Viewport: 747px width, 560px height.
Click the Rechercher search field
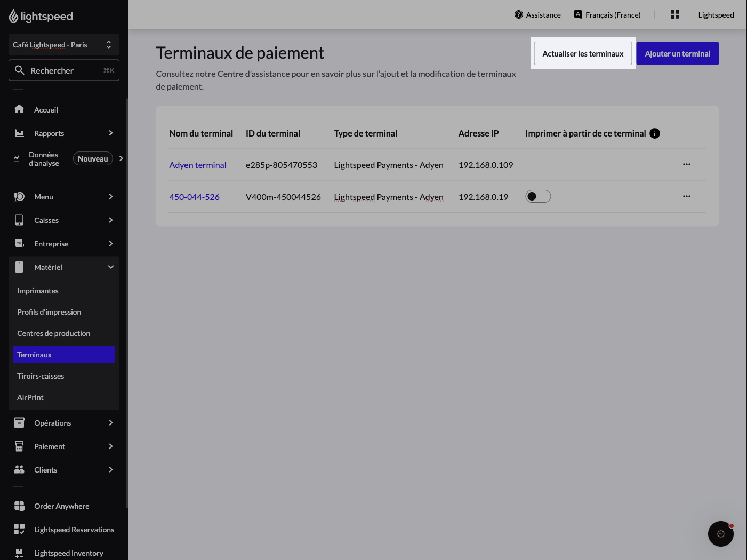point(64,70)
